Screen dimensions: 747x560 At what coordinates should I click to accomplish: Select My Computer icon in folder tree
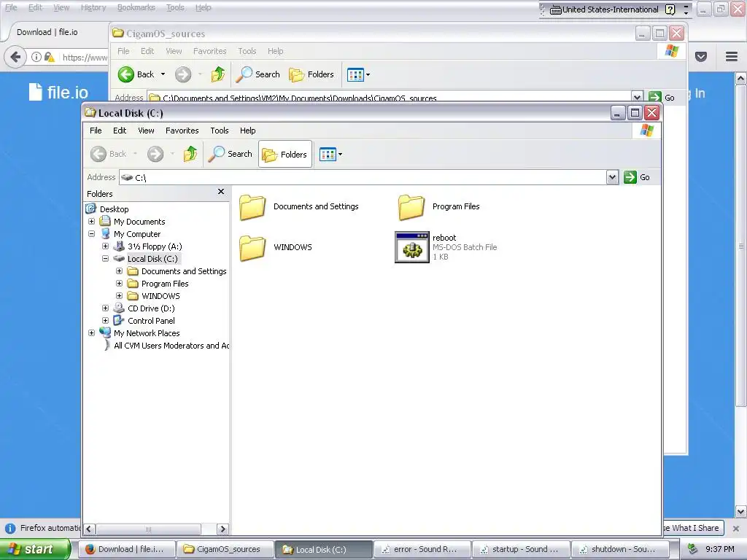click(x=105, y=233)
